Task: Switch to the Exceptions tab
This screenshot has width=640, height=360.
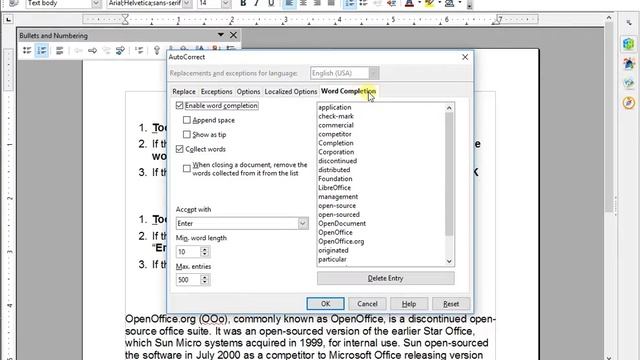Action: click(216, 91)
